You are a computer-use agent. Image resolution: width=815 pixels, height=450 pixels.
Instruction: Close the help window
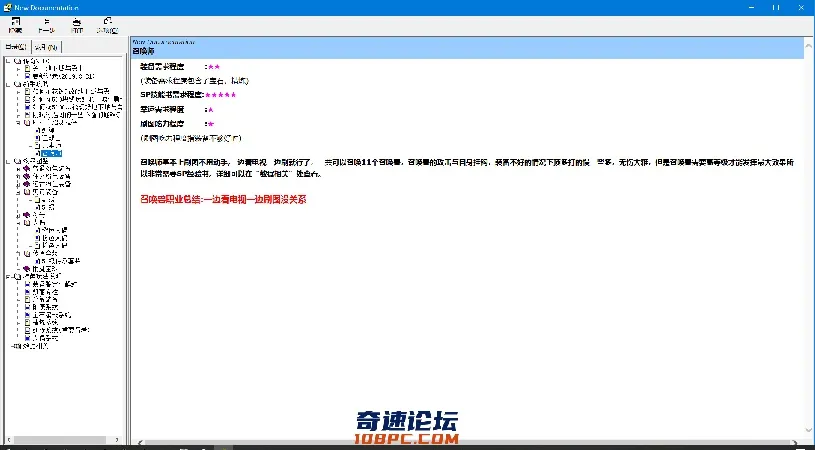[x=800, y=7]
